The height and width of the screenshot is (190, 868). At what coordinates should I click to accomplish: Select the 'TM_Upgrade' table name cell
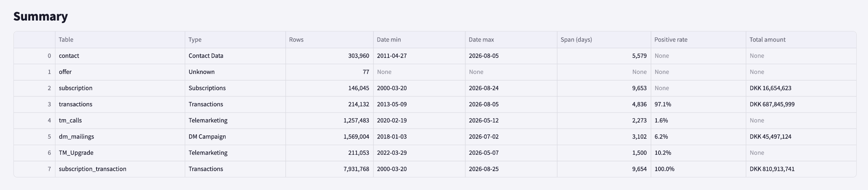[x=120, y=153]
